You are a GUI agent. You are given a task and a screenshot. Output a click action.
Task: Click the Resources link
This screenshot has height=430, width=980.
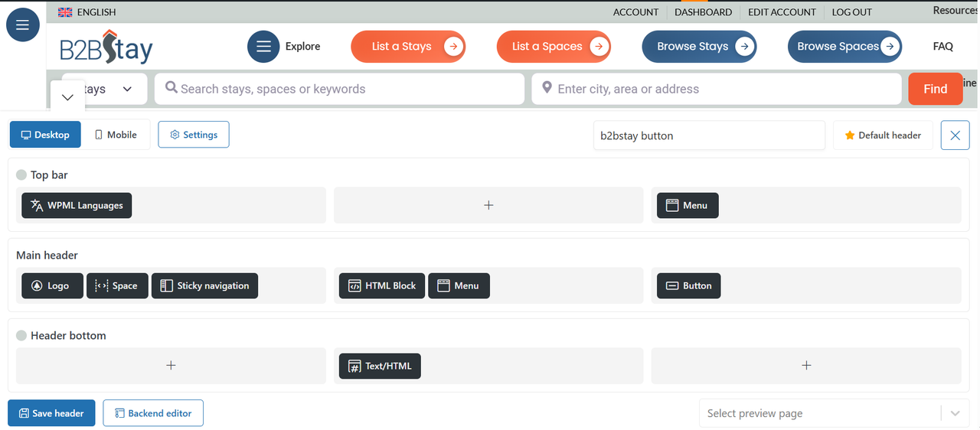[955, 10]
